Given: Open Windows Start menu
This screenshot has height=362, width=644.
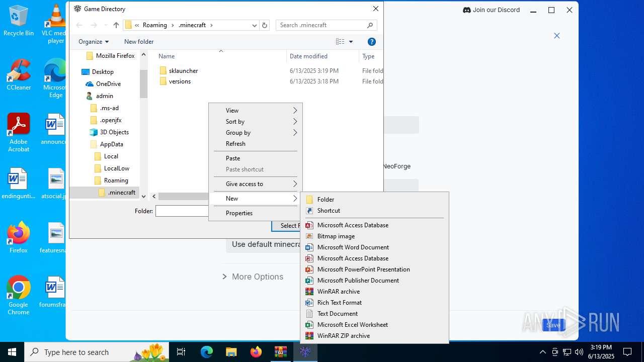Looking at the screenshot, I should point(12,352).
